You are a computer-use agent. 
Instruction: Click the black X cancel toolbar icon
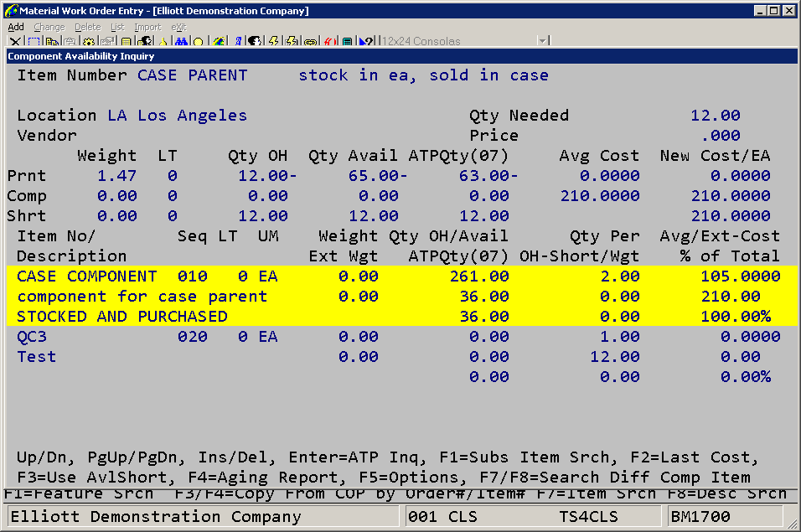(x=15, y=42)
